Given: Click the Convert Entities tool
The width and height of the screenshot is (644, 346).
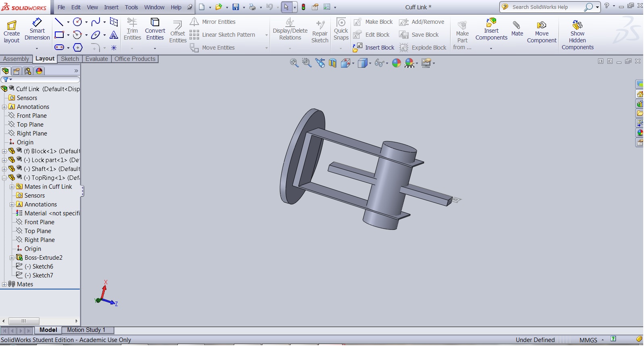Looking at the screenshot, I should tap(155, 29).
